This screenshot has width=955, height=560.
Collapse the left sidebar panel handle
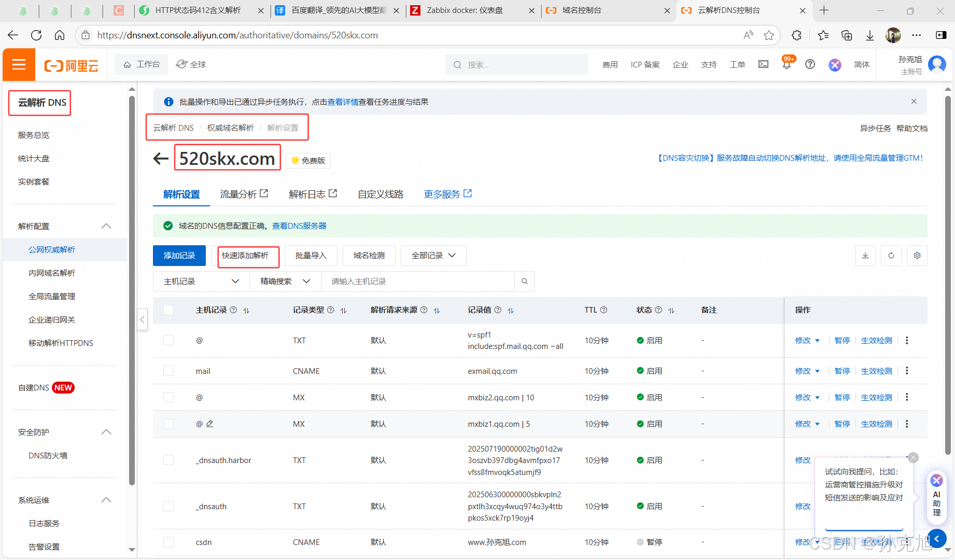[x=142, y=319]
